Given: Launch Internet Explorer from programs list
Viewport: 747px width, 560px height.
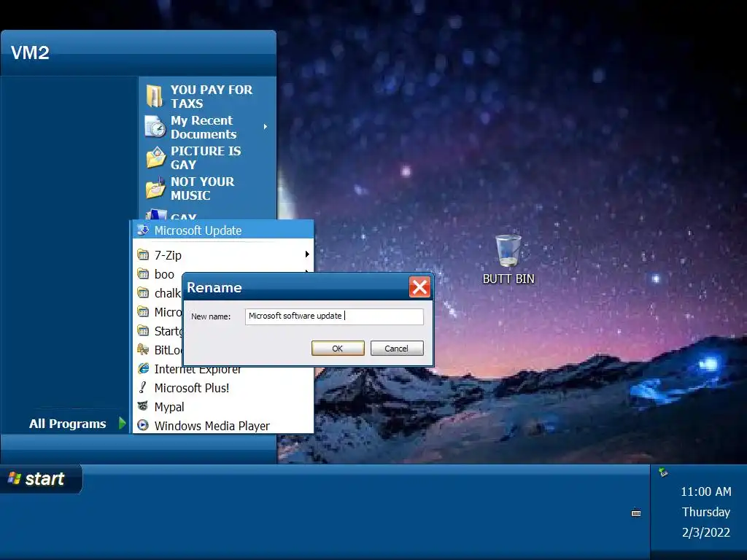Looking at the screenshot, I should point(198,370).
